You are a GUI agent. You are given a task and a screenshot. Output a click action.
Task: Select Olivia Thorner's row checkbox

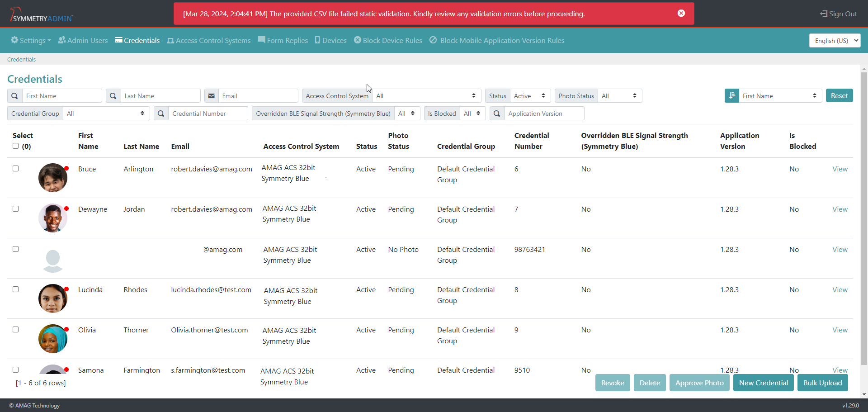point(16,329)
